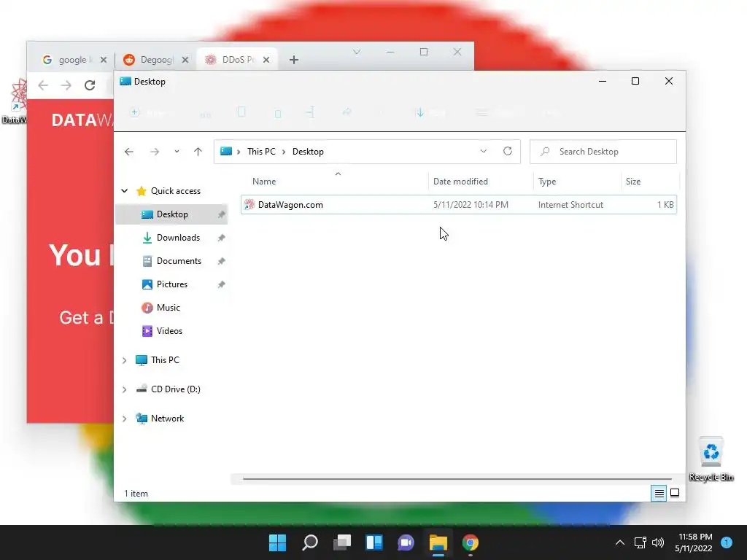Open recent locations dropdown in Explorer
Image resolution: width=747 pixels, height=560 pixels.
pyautogui.click(x=177, y=152)
